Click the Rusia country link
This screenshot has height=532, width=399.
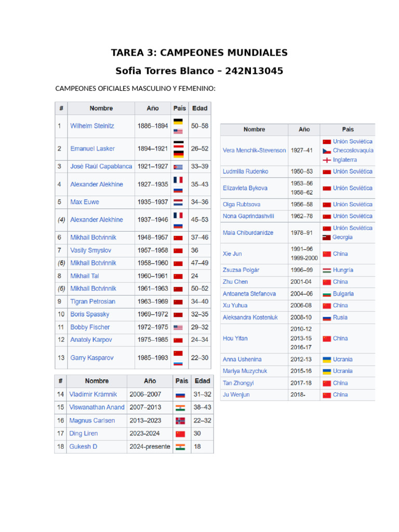coord(340,317)
